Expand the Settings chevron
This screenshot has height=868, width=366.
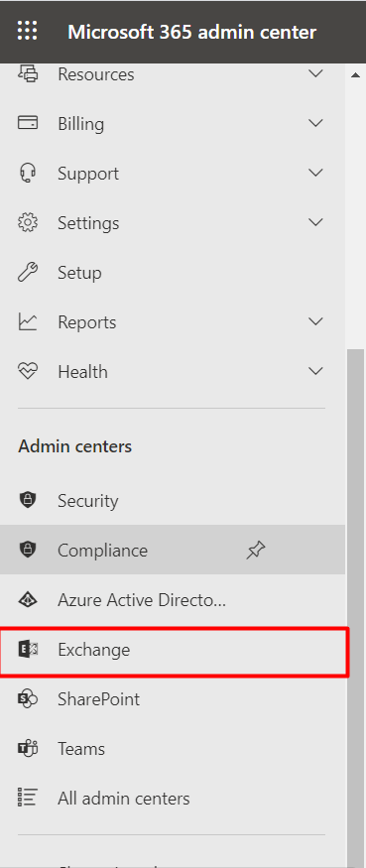315,222
